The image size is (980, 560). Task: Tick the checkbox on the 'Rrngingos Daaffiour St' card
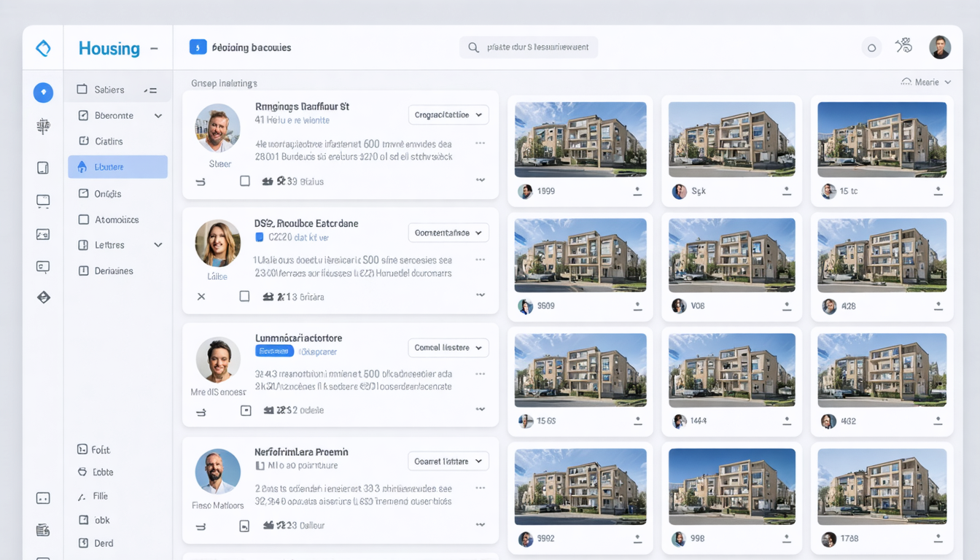pos(245,181)
